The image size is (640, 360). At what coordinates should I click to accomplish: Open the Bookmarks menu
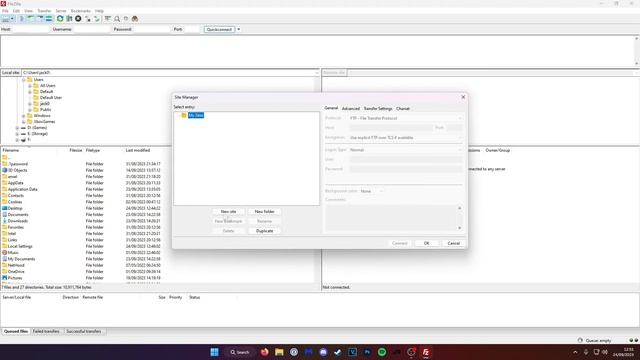pyautogui.click(x=80, y=11)
